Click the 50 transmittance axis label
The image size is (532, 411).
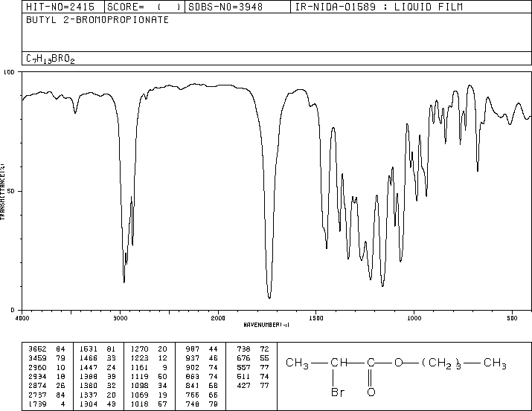pyautogui.click(x=11, y=191)
